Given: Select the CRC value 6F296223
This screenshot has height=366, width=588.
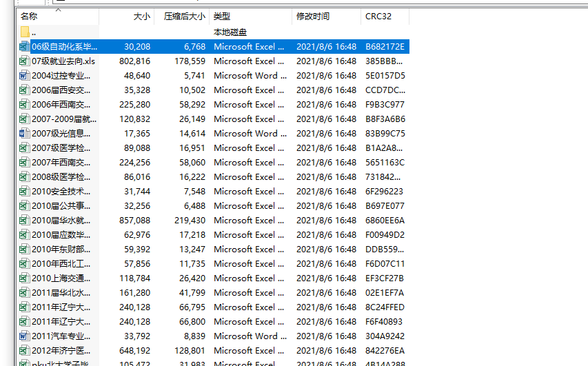Looking at the screenshot, I should tap(384, 192).
